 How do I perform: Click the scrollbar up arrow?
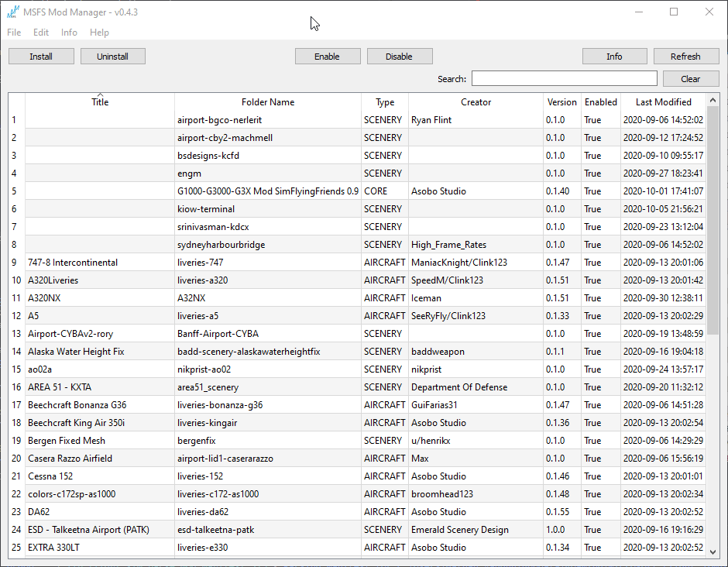click(x=713, y=100)
